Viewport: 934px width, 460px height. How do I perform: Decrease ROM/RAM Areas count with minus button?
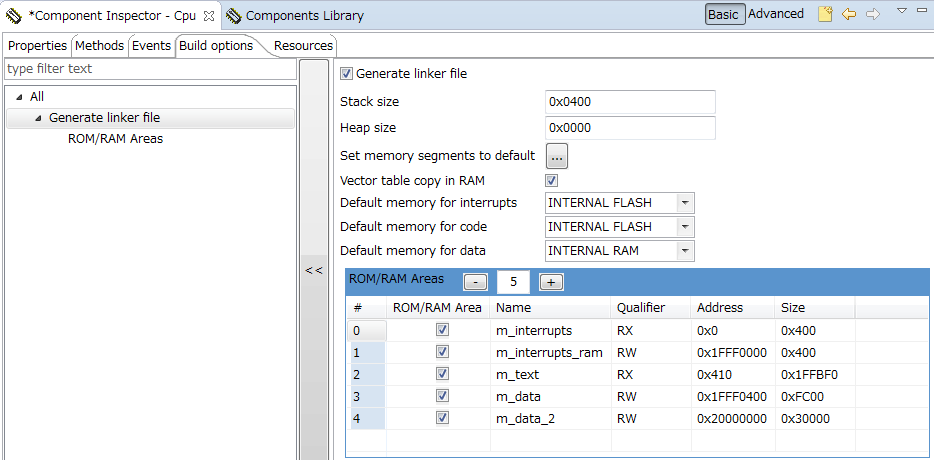point(476,282)
